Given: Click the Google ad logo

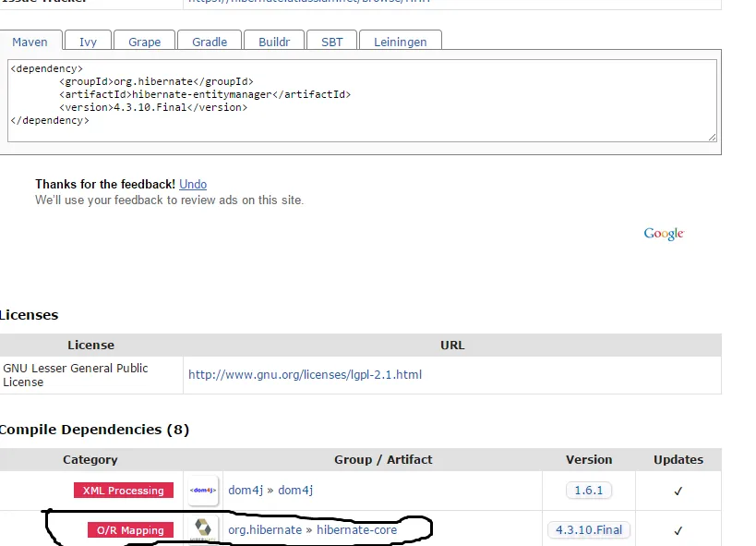Looking at the screenshot, I should (664, 234).
